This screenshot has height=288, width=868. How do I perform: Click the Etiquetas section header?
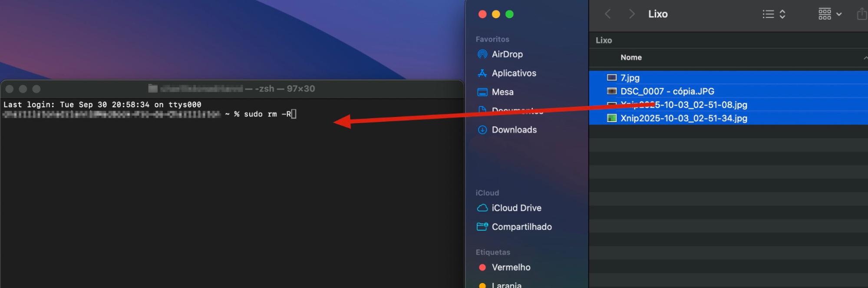point(493,252)
